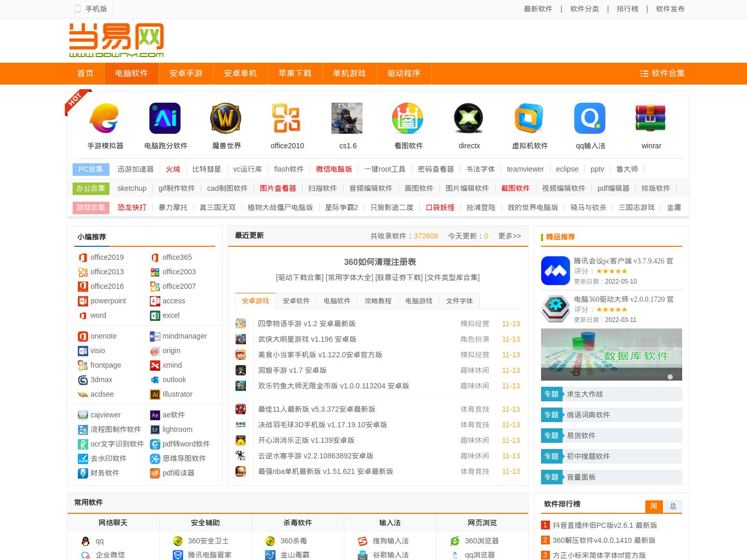Screen dimensions: 747x560
Task: Open the 求生大作战 专题 entry
Action: 611,394
